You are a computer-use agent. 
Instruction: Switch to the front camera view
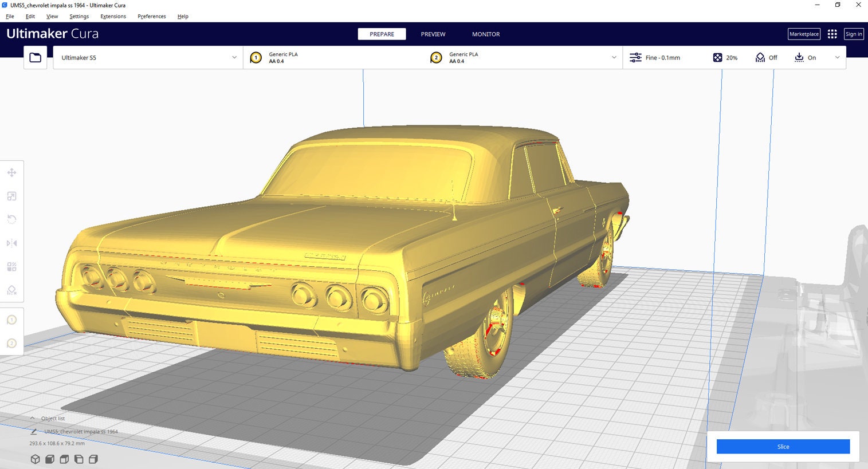point(50,459)
